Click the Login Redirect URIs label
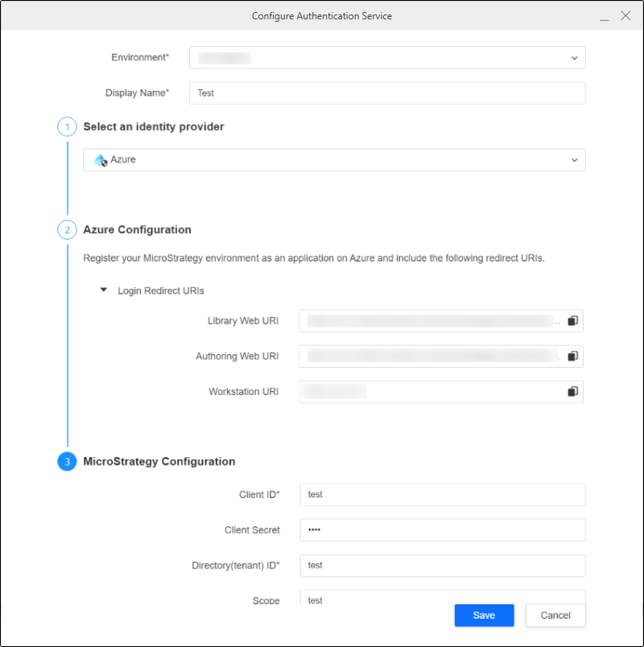Viewport: 644px width, 647px height. 161,291
